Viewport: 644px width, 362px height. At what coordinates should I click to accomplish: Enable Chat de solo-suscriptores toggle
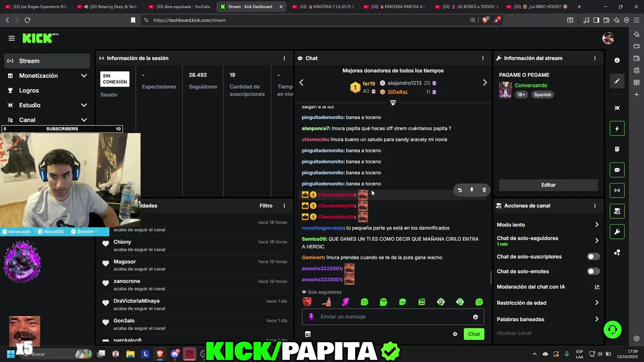[594, 257]
